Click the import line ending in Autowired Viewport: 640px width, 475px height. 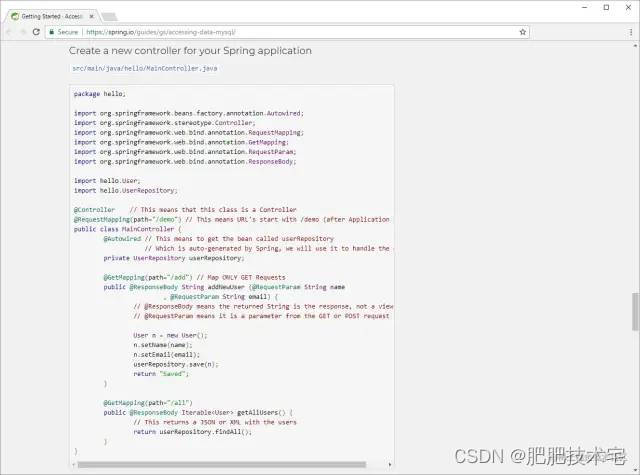(x=189, y=113)
